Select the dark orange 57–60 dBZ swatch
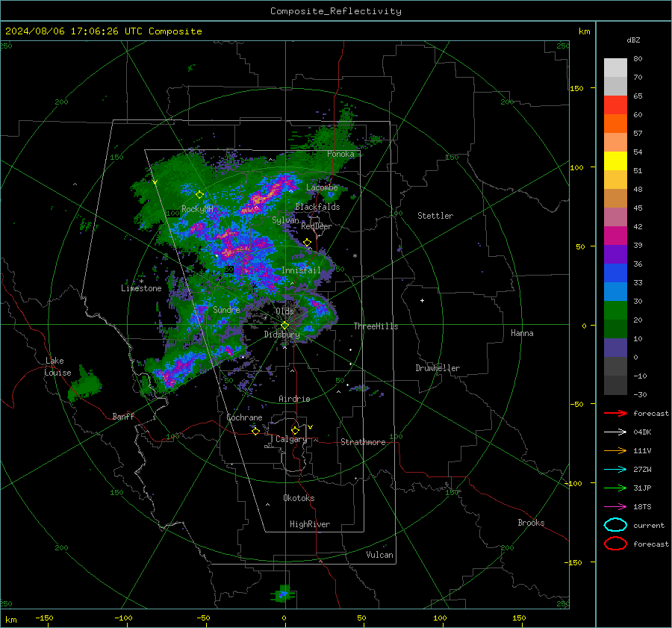The image size is (672, 628). (x=615, y=124)
